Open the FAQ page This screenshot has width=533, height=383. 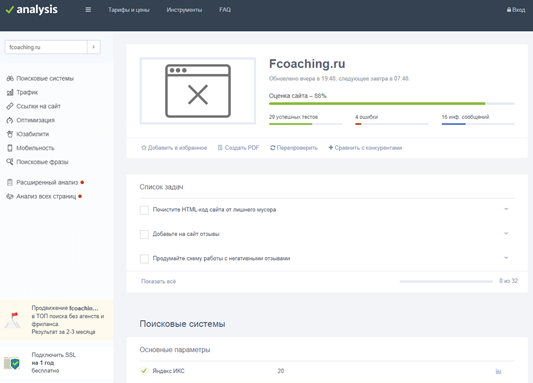pyautogui.click(x=225, y=10)
